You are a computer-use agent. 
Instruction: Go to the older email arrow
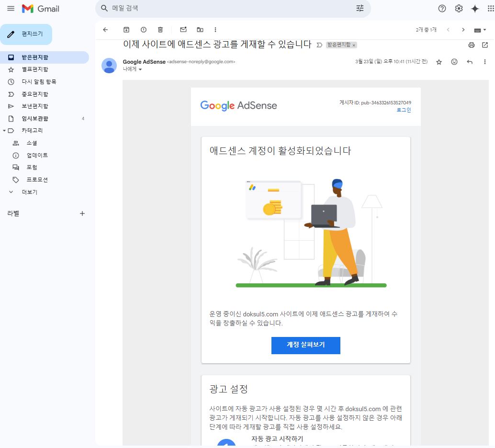point(463,30)
